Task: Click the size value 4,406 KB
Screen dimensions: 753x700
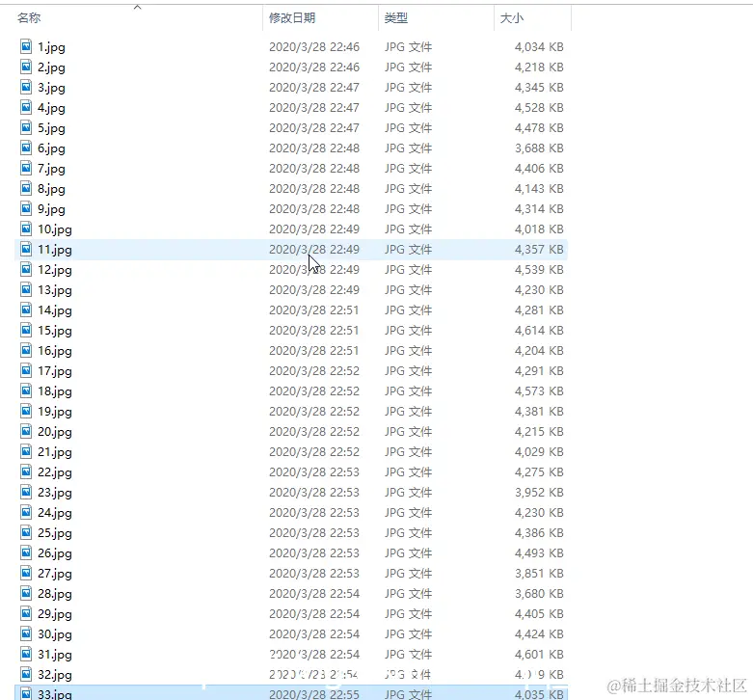Action: [x=539, y=168]
